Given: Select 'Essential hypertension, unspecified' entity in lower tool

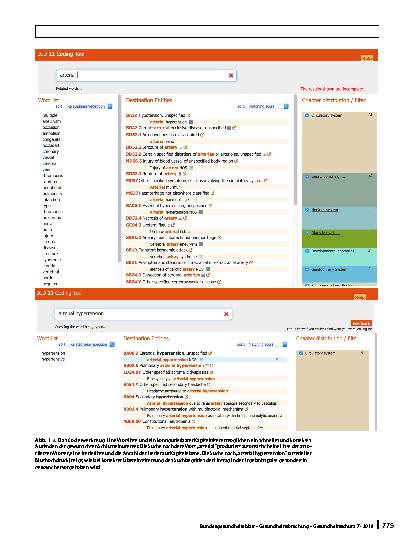Looking at the screenshot, I should tap(166, 353).
